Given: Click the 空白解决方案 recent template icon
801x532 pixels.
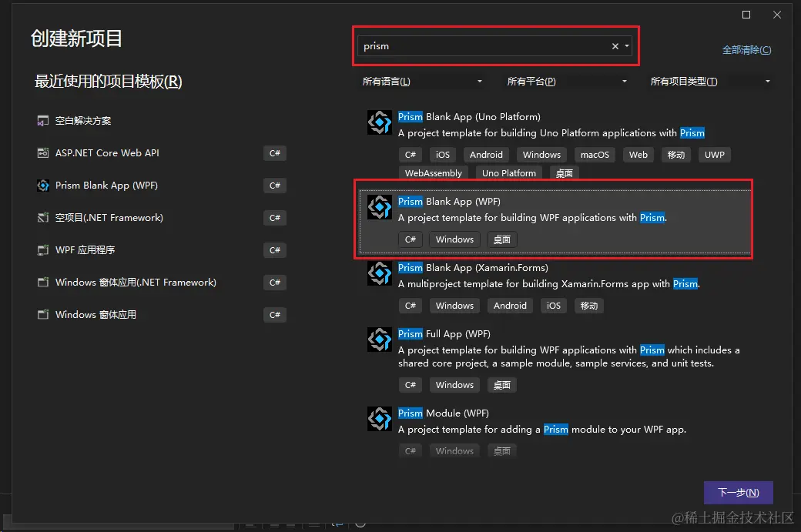Looking at the screenshot, I should 43,121.
